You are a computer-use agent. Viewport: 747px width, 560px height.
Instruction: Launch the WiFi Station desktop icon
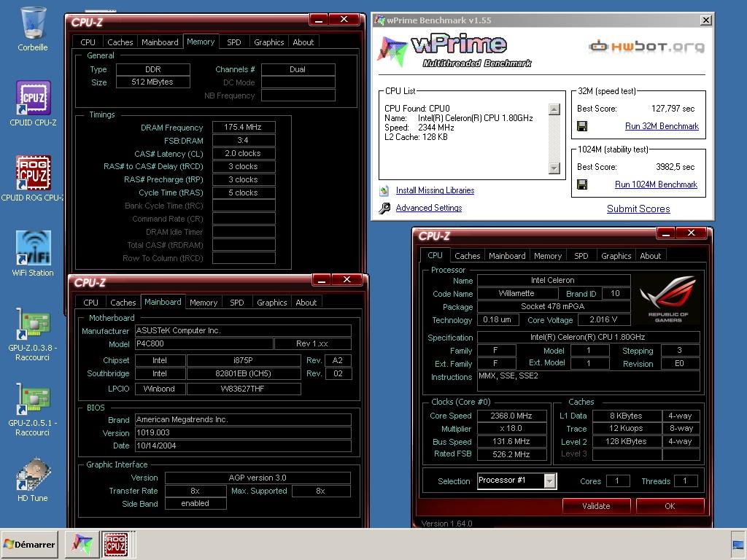tap(33, 248)
